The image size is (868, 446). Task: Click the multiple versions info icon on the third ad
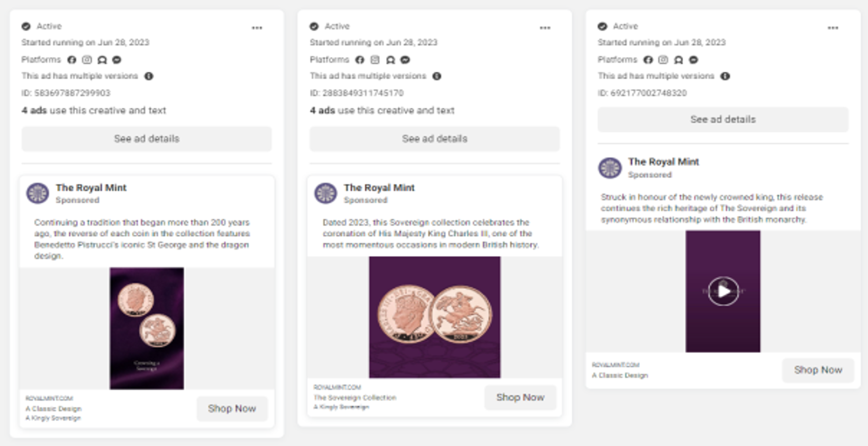[x=725, y=76]
